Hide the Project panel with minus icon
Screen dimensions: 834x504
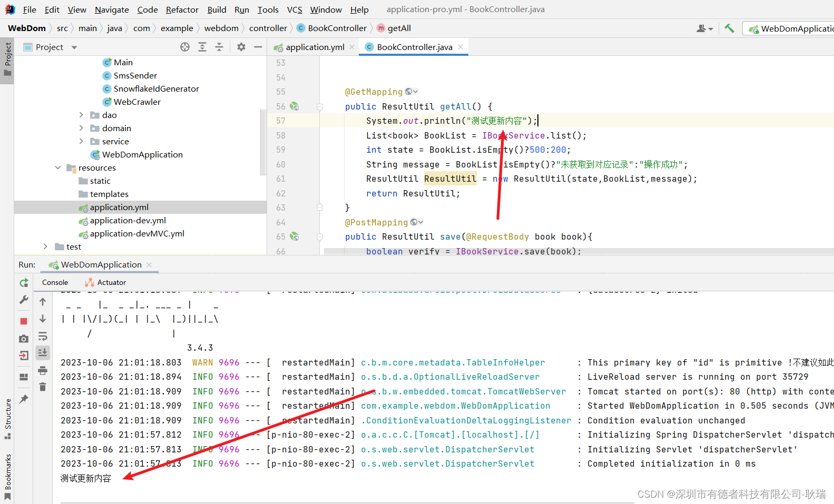[258, 47]
